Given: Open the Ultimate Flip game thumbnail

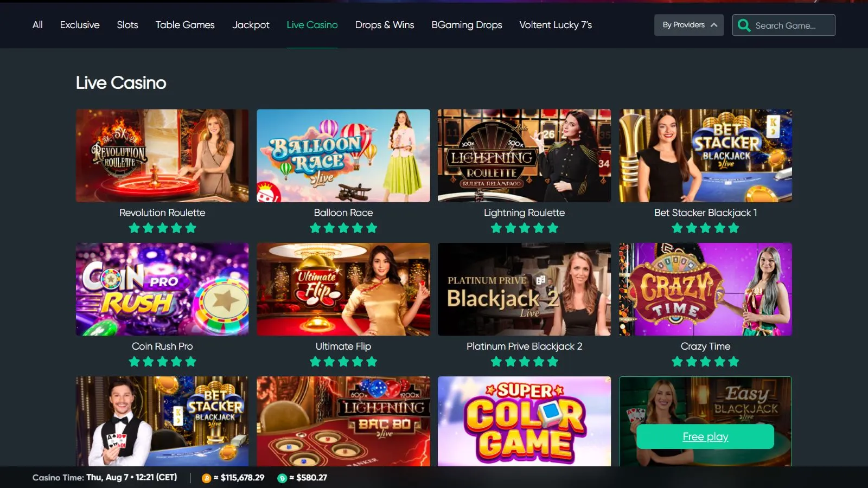Looking at the screenshot, I should 343,289.
